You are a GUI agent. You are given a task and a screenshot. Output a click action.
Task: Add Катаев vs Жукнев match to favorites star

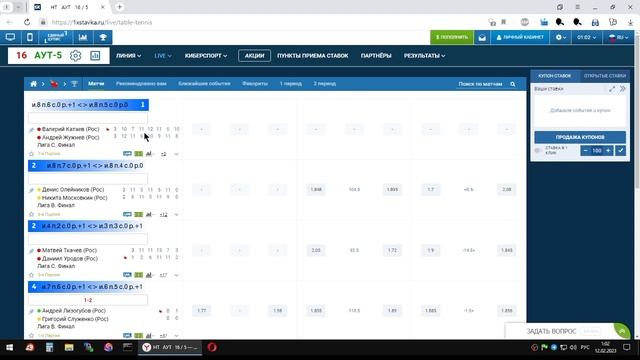(31, 154)
